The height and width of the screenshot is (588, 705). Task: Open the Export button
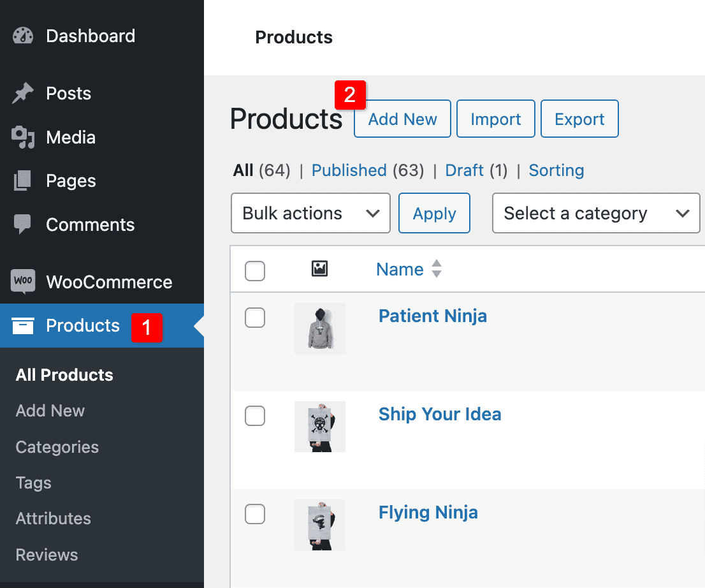point(579,119)
